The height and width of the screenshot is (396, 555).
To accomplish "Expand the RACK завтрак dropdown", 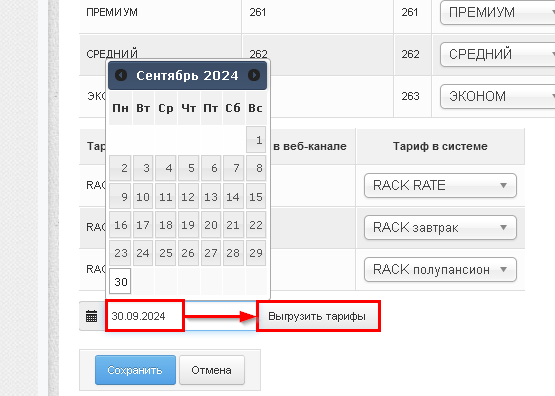I will point(440,228).
